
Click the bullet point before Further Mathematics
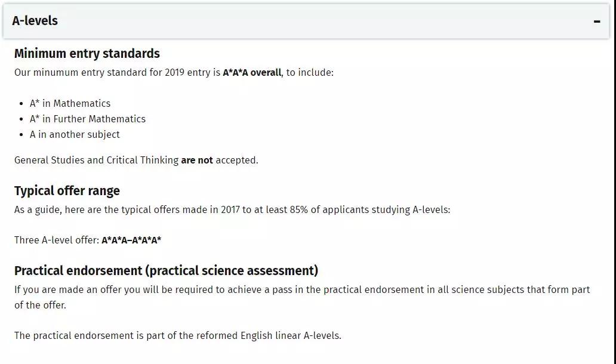coord(21,119)
